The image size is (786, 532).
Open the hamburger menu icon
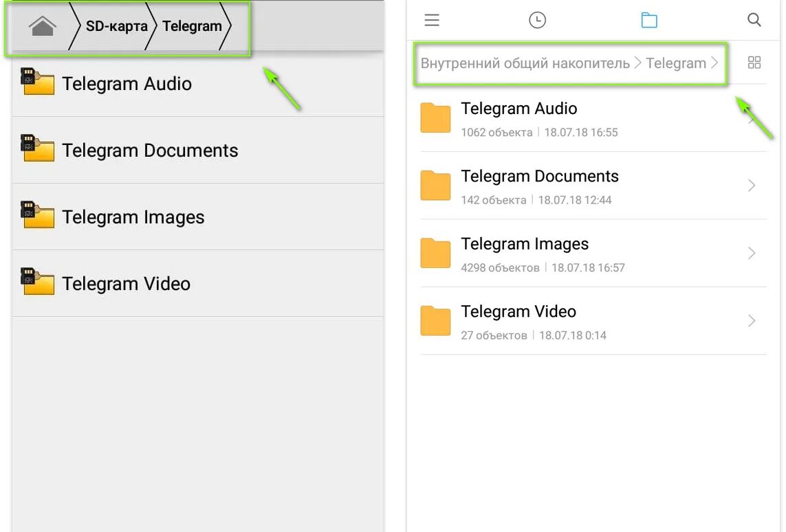point(432,20)
